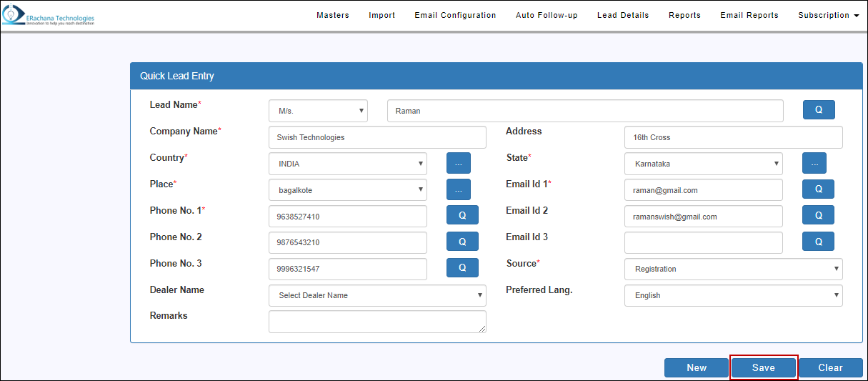Click the Remarks label

169,316
